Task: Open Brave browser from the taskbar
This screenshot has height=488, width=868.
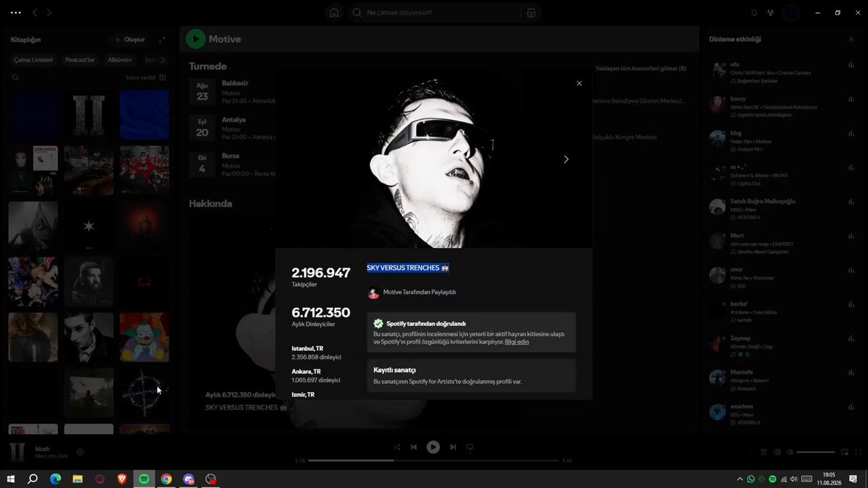Action: [x=122, y=479]
